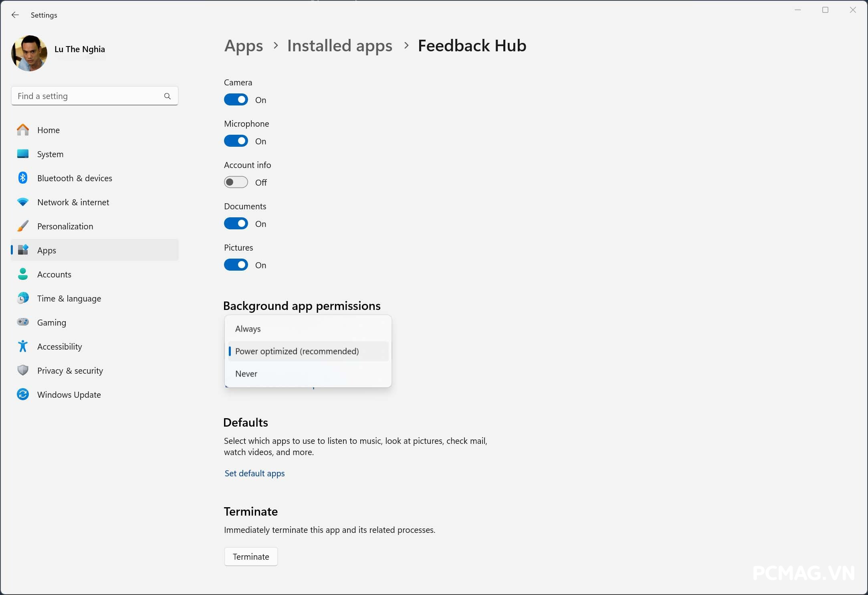Screen dimensions: 868x595
Task: Go to Time & language section
Action: pos(69,298)
